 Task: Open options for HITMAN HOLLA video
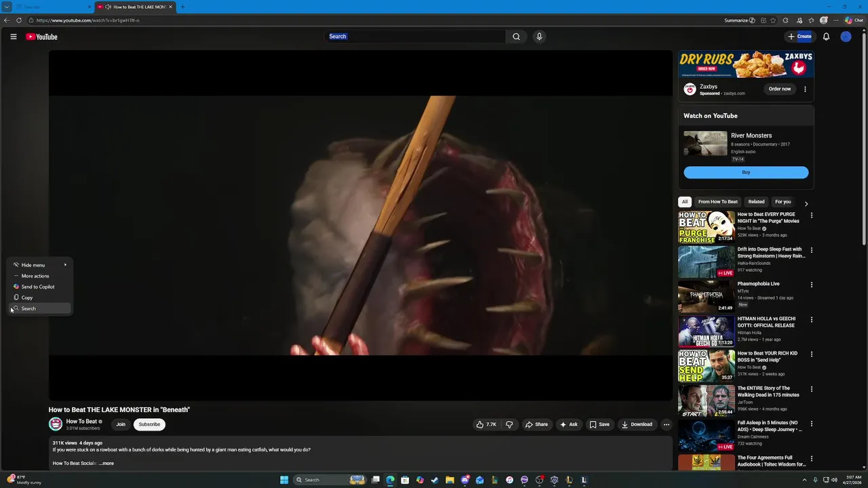[811, 319]
